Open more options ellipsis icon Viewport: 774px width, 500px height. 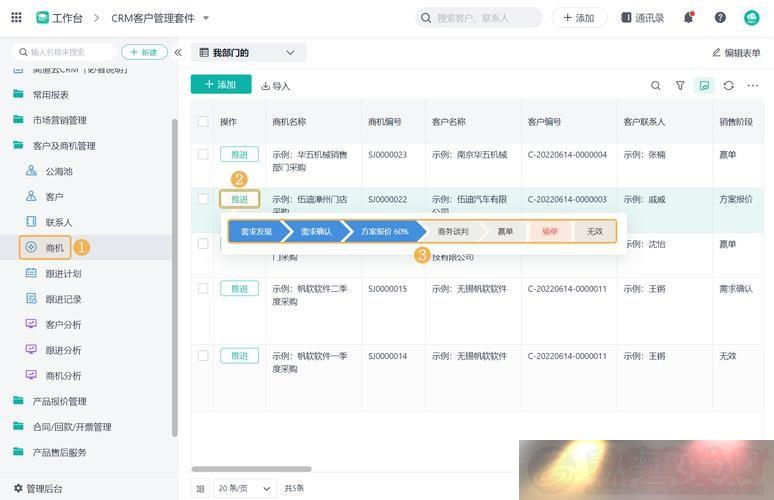(x=752, y=85)
